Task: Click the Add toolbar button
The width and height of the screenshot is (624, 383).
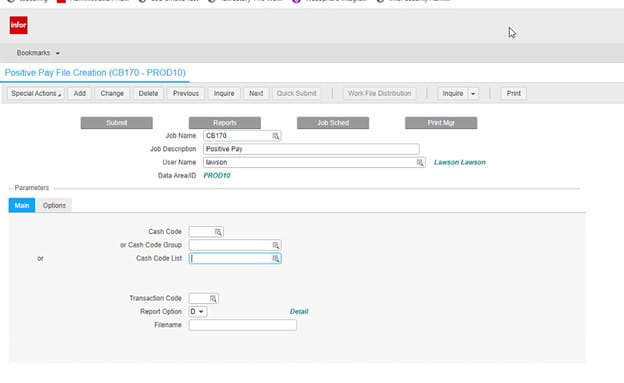Action: point(80,94)
